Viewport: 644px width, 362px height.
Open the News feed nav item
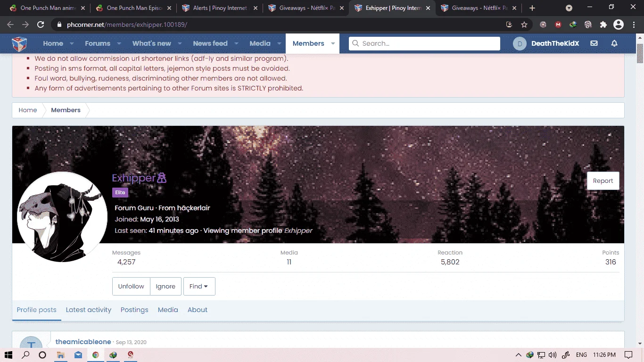pos(210,43)
